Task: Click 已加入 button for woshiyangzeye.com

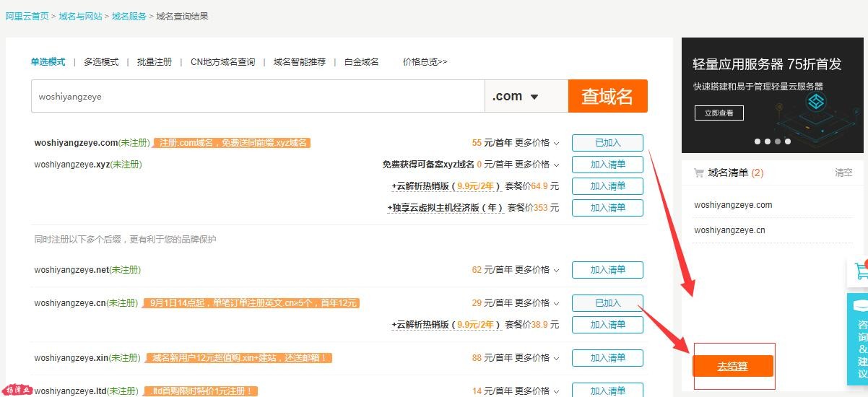Action: (607, 143)
